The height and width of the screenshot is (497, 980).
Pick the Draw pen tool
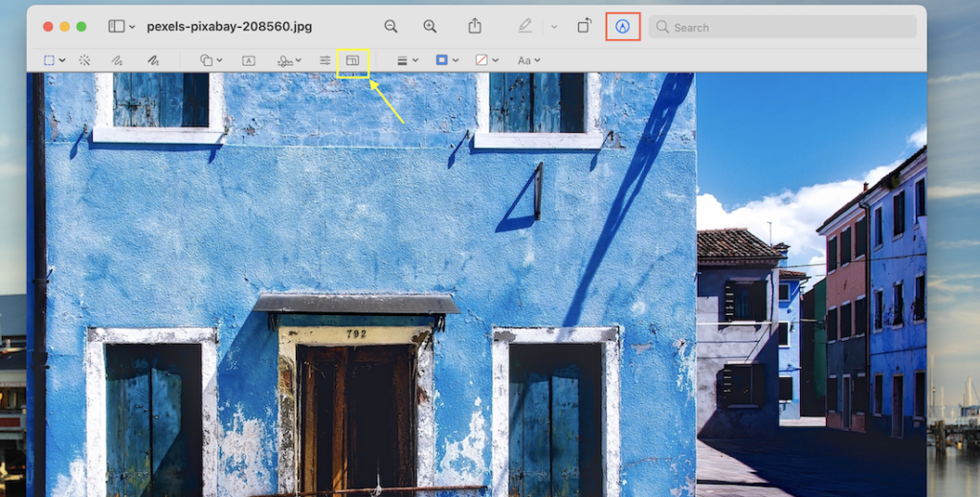[152, 60]
